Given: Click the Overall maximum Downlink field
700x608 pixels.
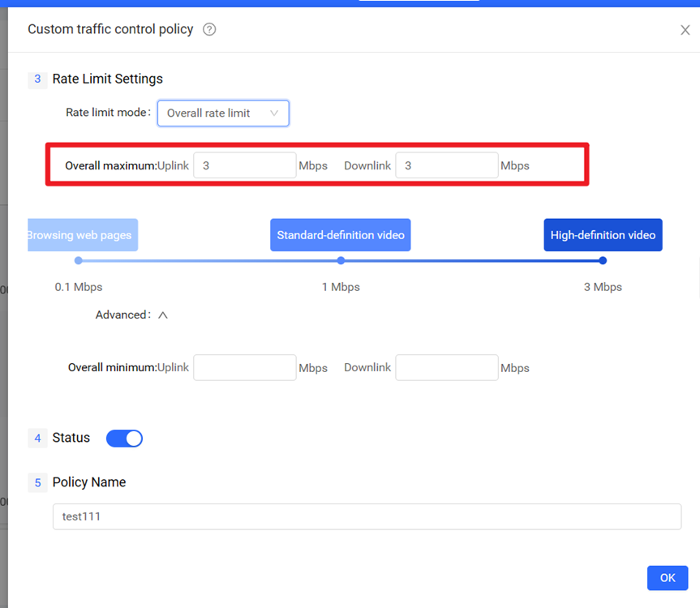Looking at the screenshot, I should pyautogui.click(x=446, y=165).
